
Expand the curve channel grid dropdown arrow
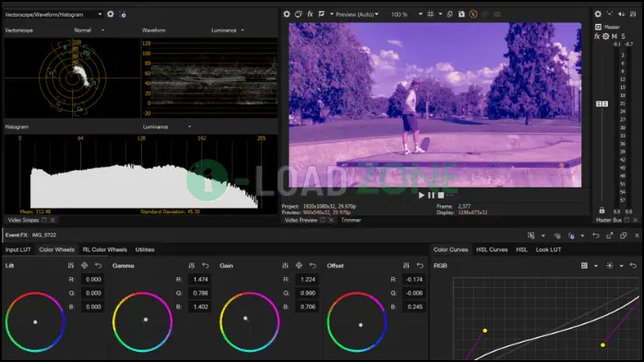pos(595,265)
